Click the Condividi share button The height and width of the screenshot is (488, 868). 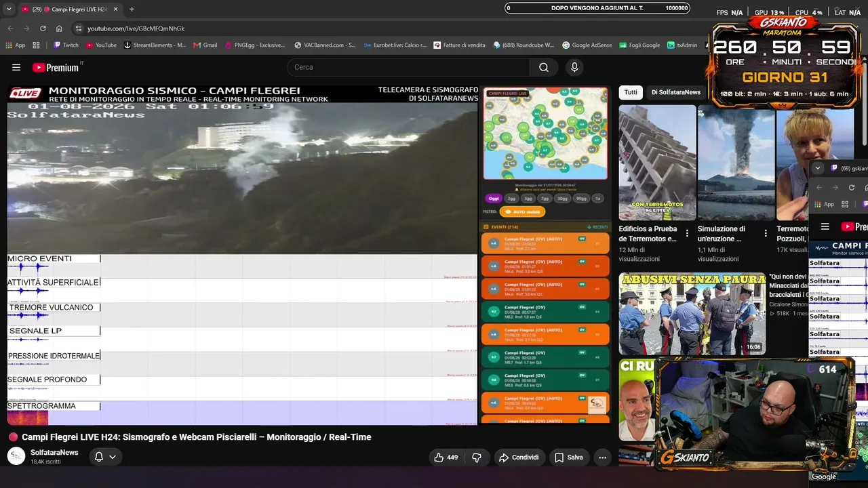519,457
